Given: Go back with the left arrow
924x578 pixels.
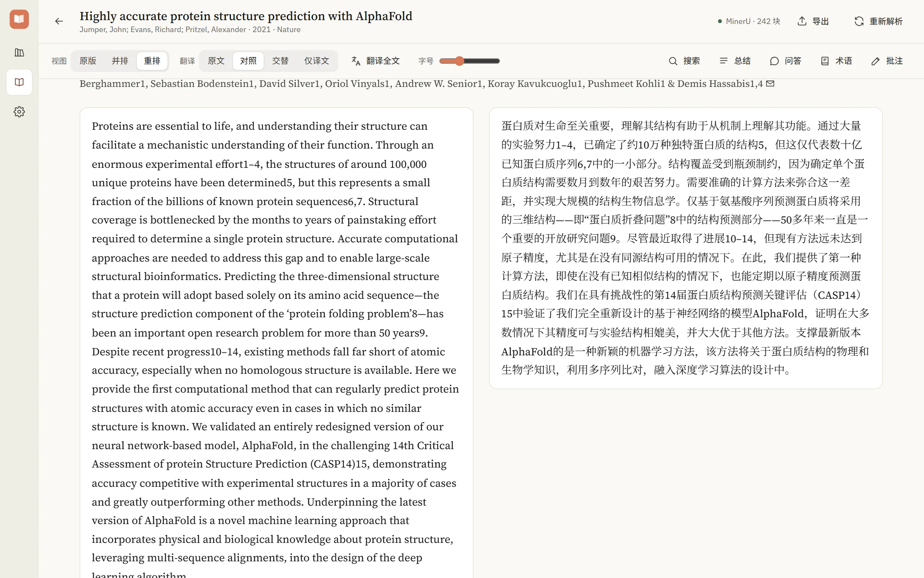Looking at the screenshot, I should tap(59, 21).
